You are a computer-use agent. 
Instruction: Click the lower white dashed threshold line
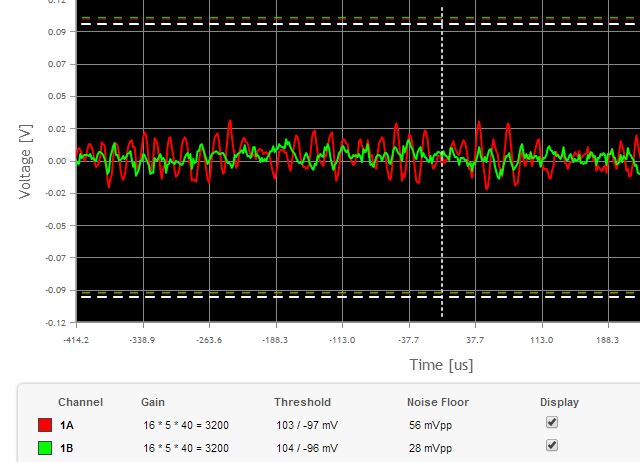tap(300, 297)
